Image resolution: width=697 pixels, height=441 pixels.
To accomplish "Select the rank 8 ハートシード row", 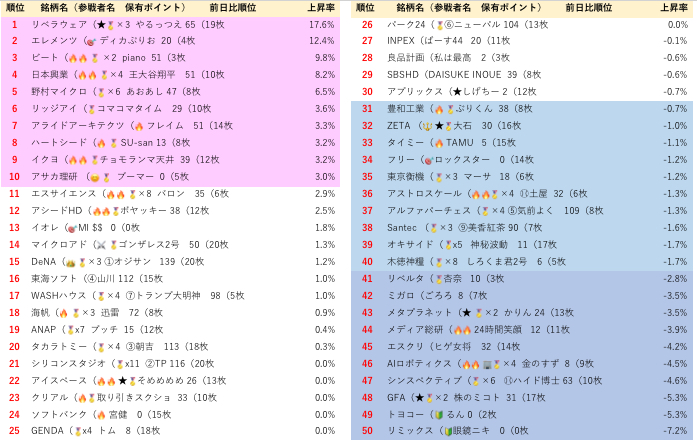I will (x=171, y=143).
